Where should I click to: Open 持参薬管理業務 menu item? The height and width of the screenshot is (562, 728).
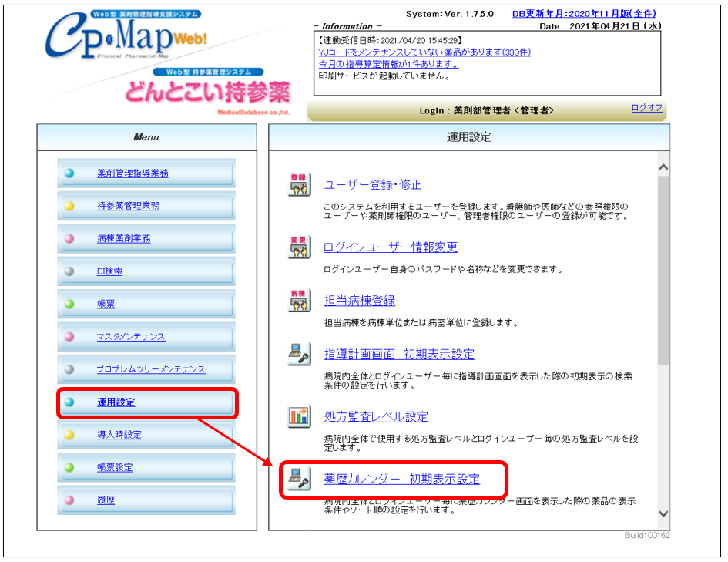coord(128,206)
